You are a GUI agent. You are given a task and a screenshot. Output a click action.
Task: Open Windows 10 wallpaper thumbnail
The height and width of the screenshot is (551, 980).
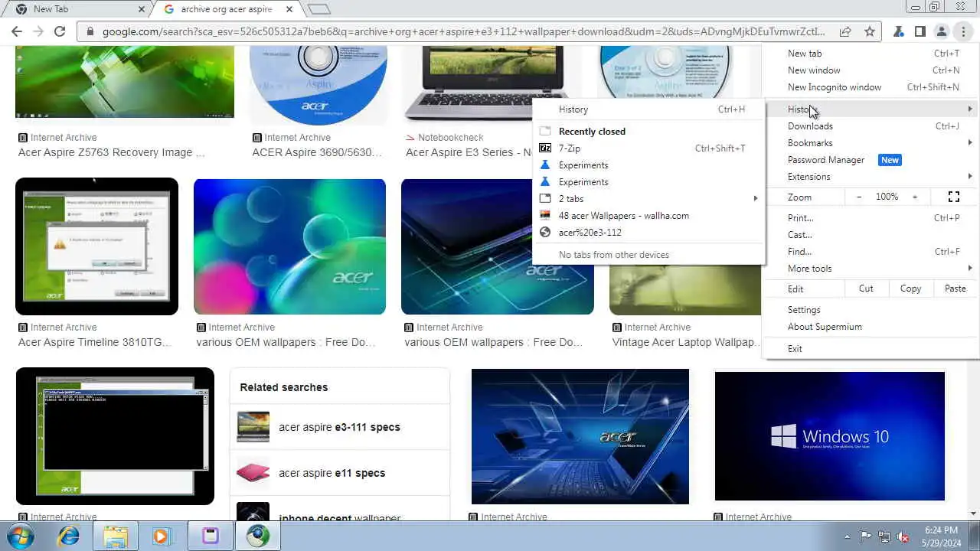point(830,436)
